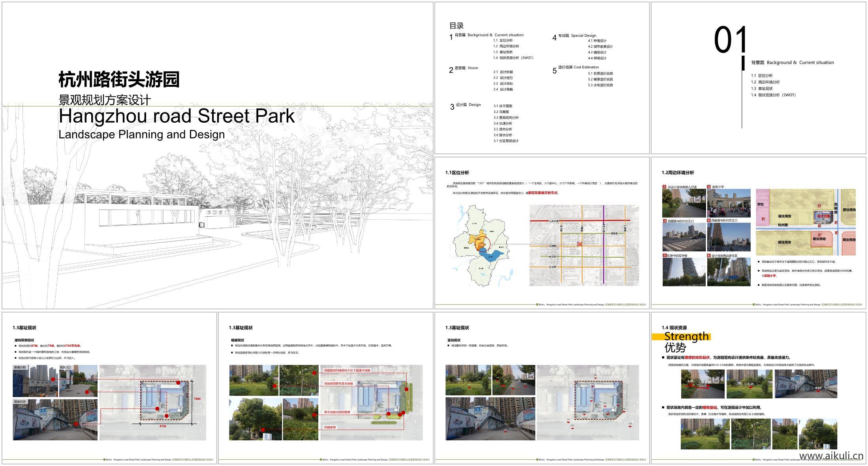
Task: Click the 5.1 软景造价估算 contents entry
Action: pyautogui.click(x=600, y=73)
